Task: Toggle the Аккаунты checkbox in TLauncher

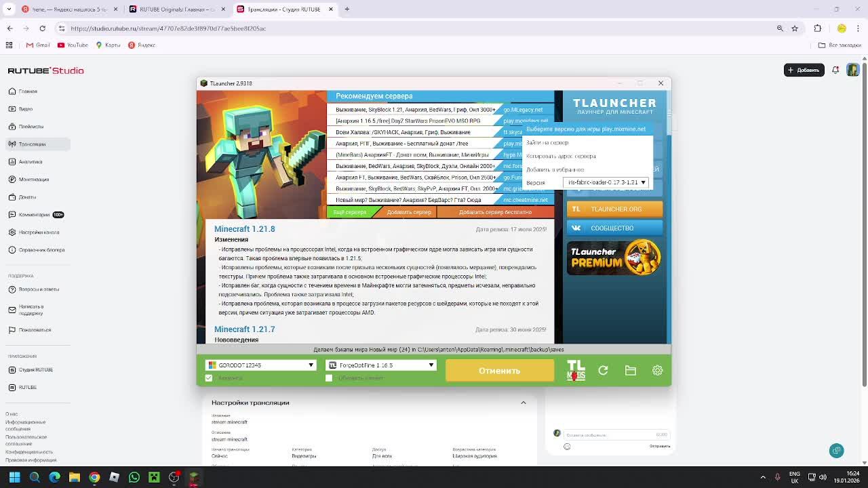Action: click(209, 378)
